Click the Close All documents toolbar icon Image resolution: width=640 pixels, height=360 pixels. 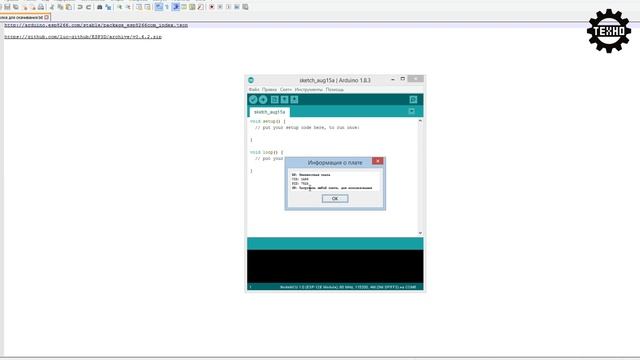(33, 7)
